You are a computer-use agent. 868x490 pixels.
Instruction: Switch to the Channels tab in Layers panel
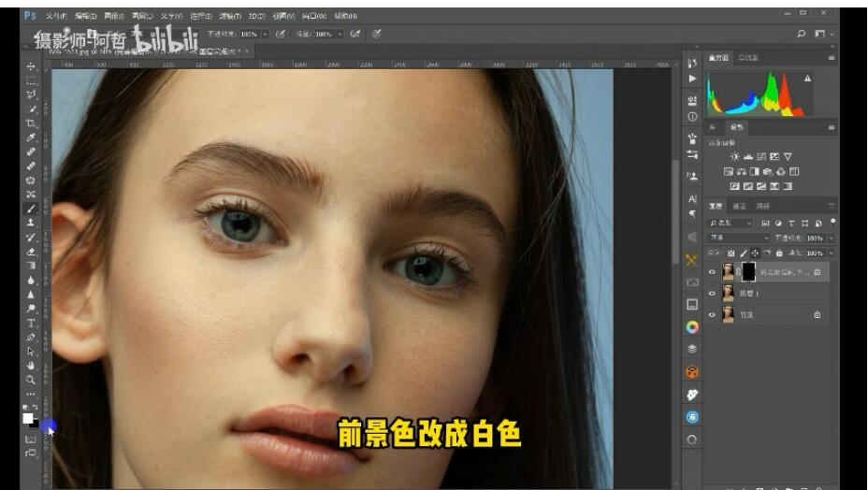click(739, 206)
